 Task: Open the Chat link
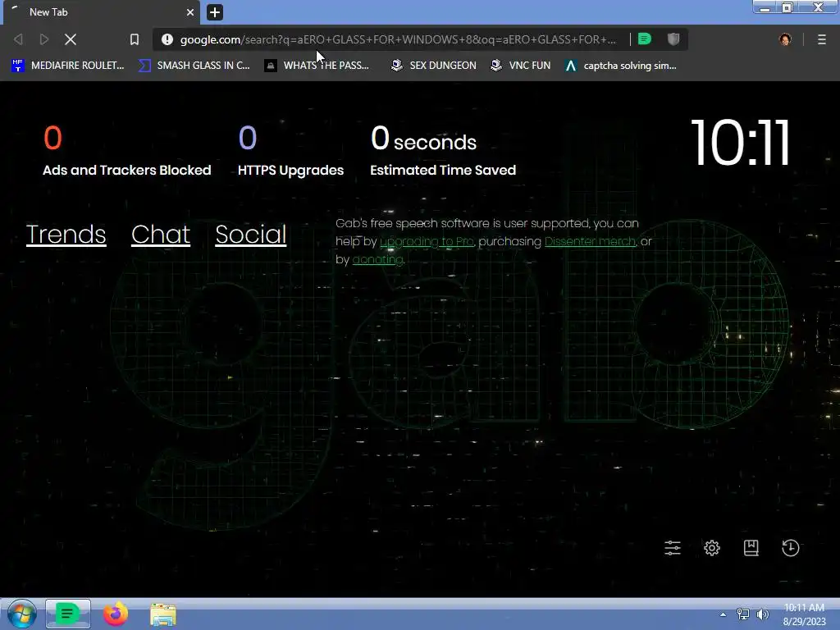pos(161,235)
